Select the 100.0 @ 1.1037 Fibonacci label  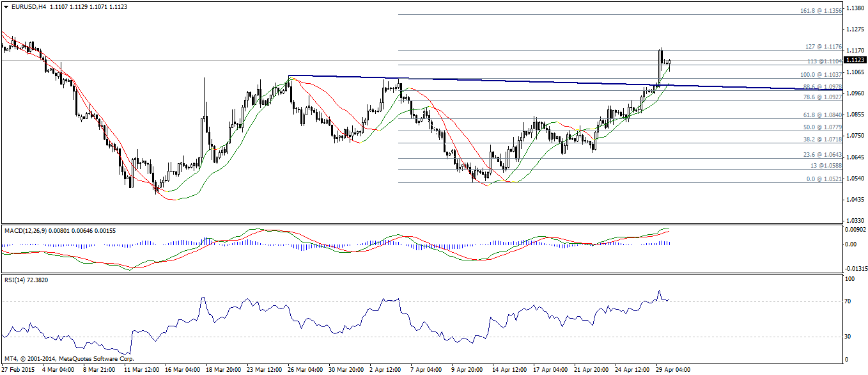(821, 74)
